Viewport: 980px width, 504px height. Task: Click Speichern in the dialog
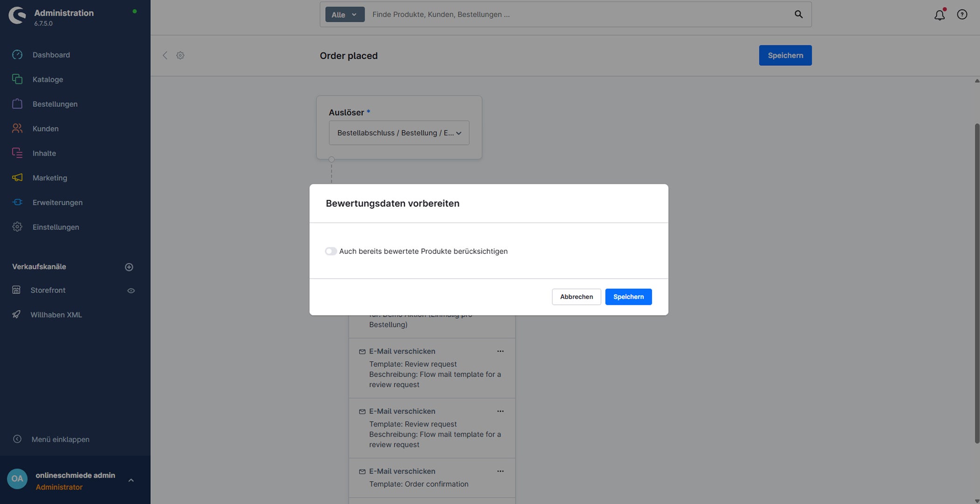click(x=629, y=297)
